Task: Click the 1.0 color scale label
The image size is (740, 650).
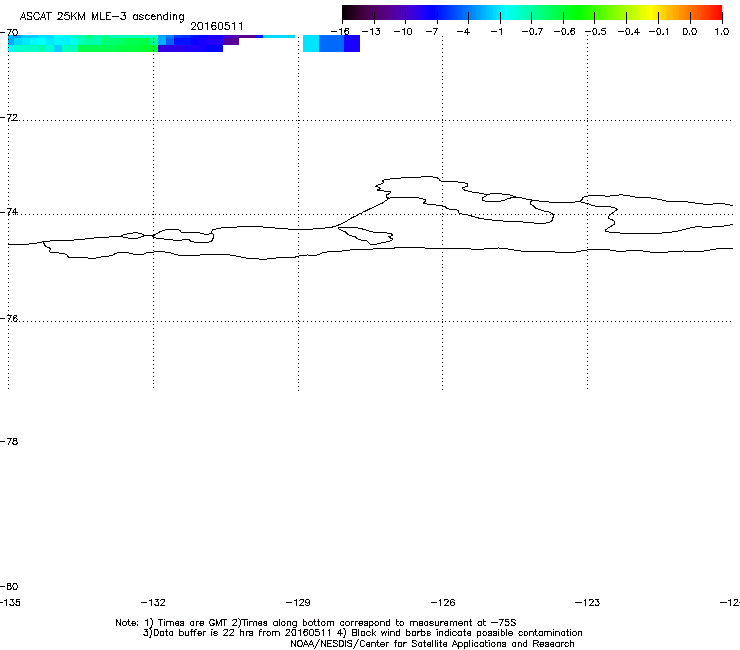Action: 722,32
